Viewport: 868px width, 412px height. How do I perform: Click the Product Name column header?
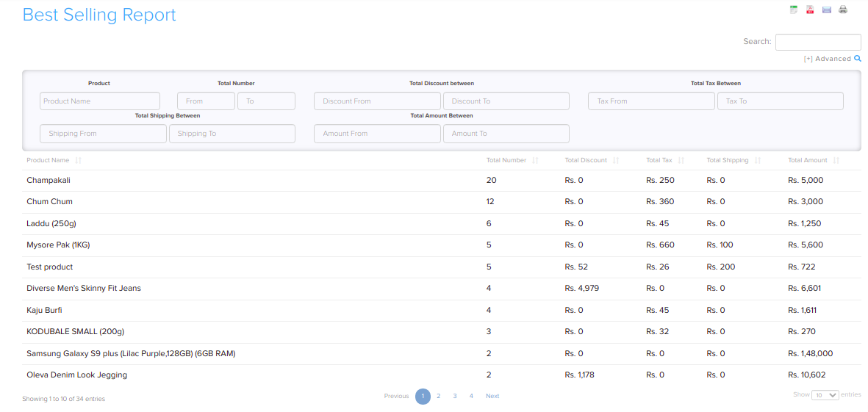(49, 160)
